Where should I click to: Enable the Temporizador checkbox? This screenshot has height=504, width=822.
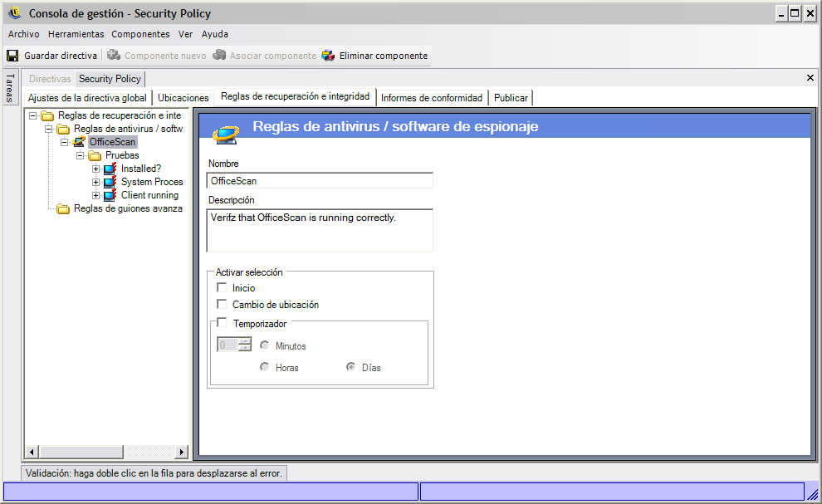222,322
